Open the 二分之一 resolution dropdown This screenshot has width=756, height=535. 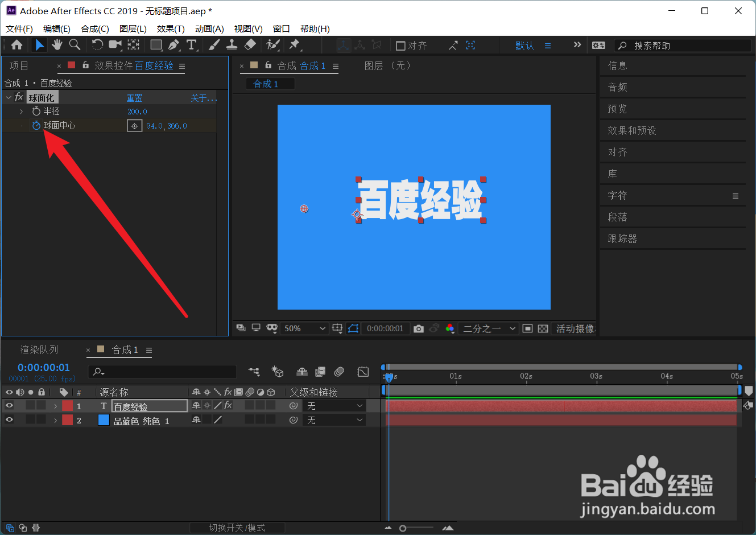[x=488, y=328]
